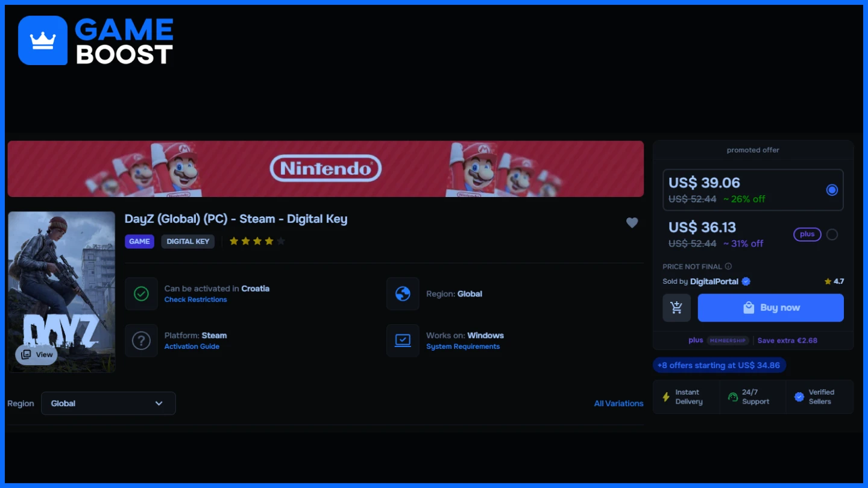The width and height of the screenshot is (868, 488).
Task: Click the Buy now button
Action: point(770,308)
